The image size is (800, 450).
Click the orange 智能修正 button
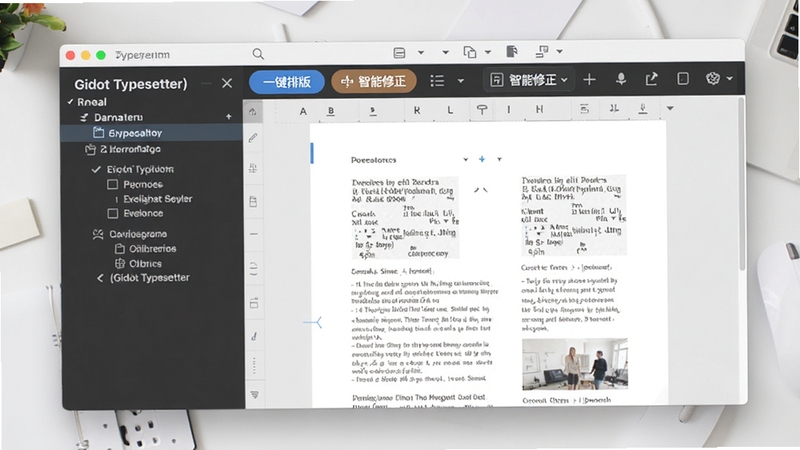coord(374,82)
